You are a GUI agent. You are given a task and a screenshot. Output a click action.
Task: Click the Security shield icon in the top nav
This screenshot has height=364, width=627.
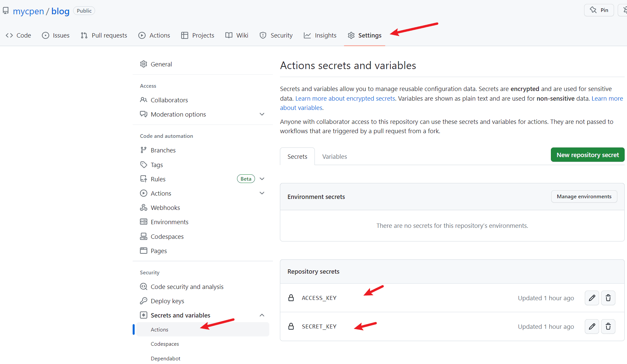263,35
